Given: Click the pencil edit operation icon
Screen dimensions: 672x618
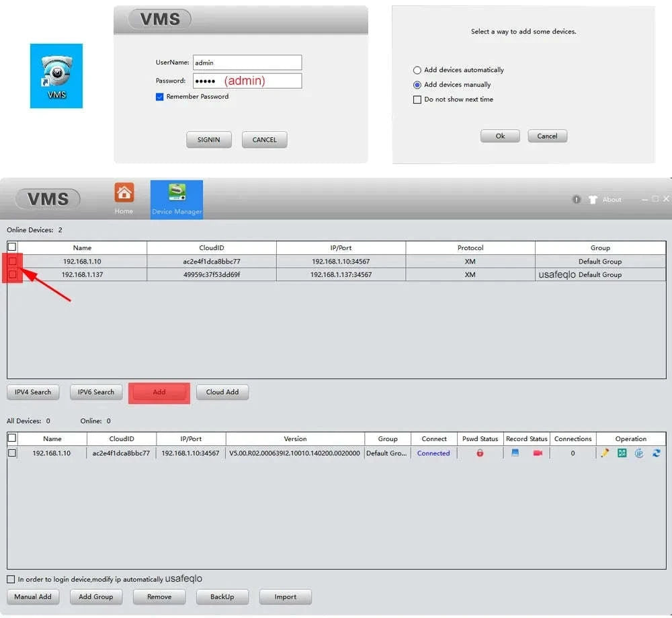Looking at the screenshot, I should (x=605, y=453).
